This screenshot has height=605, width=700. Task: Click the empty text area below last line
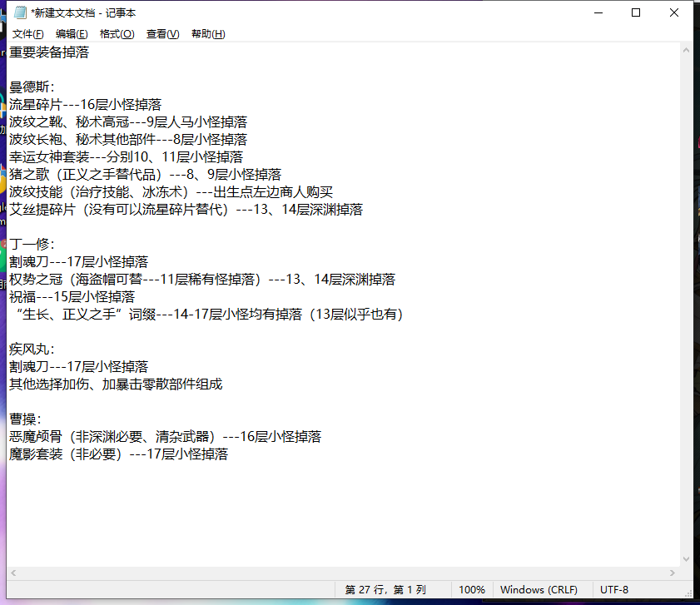[343, 513]
